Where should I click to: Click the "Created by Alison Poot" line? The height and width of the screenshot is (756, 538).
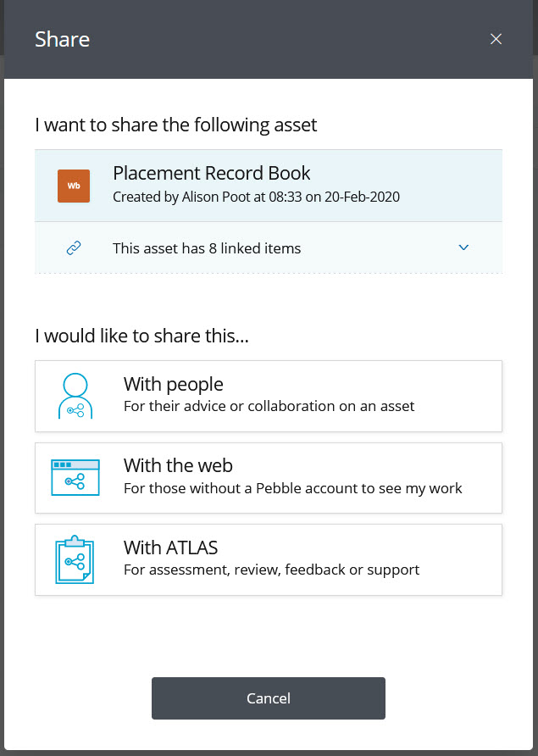click(x=256, y=197)
